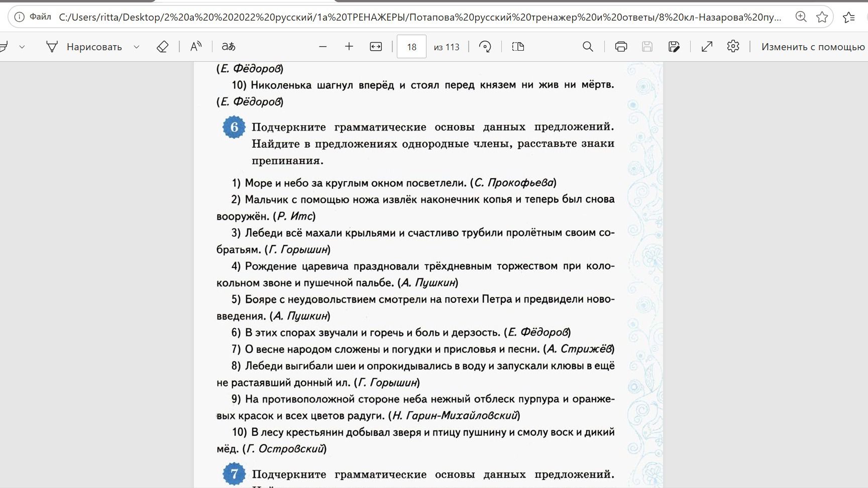Open the browser zoom magnifier in address bar
The height and width of the screenshot is (488, 868).
(801, 17)
